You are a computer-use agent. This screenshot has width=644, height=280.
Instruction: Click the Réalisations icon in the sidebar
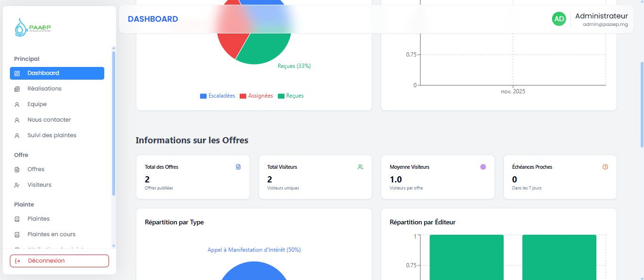[x=17, y=89]
